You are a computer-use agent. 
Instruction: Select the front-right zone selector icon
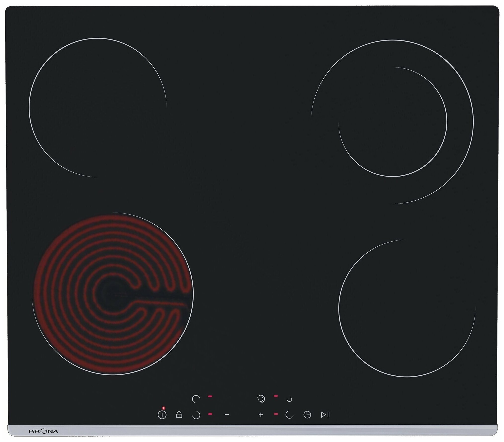tap(289, 415)
